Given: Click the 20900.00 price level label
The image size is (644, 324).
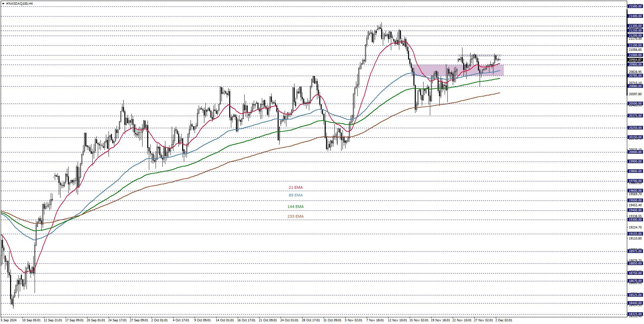Looking at the screenshot, I should [635, 65].
